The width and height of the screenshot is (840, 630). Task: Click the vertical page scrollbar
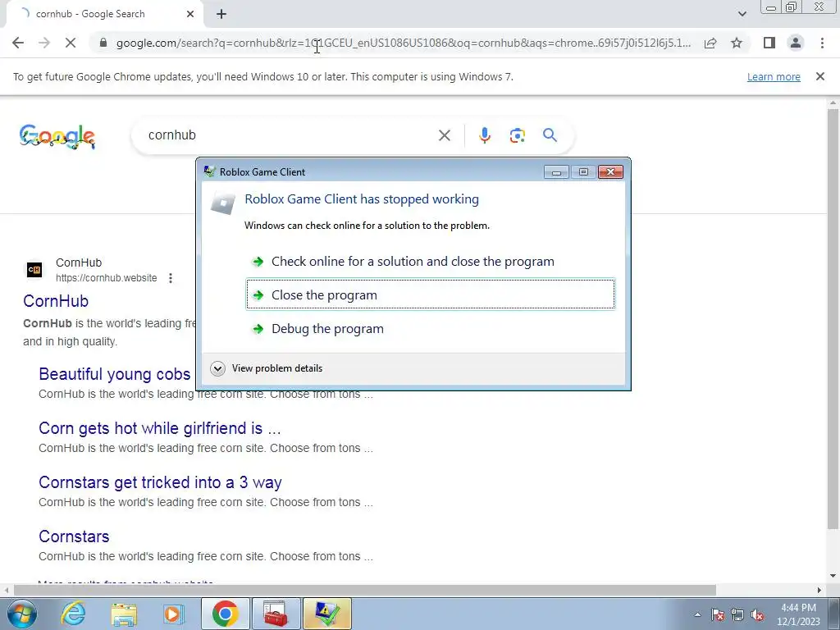pos(833,319)
